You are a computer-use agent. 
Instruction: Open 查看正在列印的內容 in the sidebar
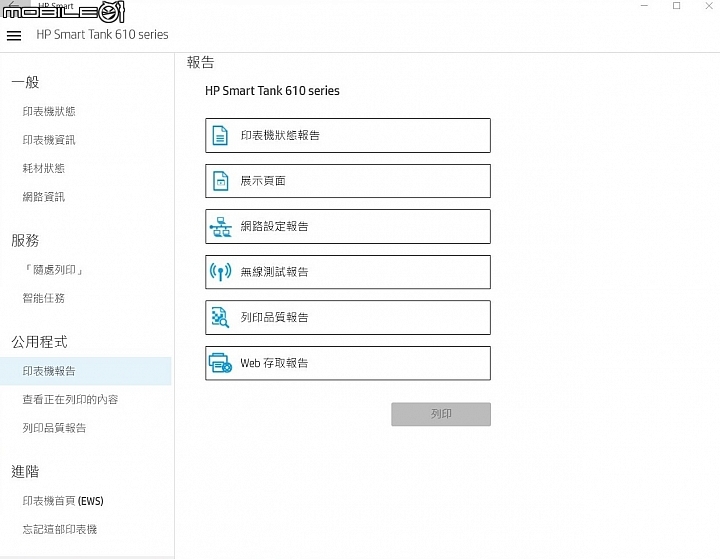pyautogui.click(x=70, y=400)
